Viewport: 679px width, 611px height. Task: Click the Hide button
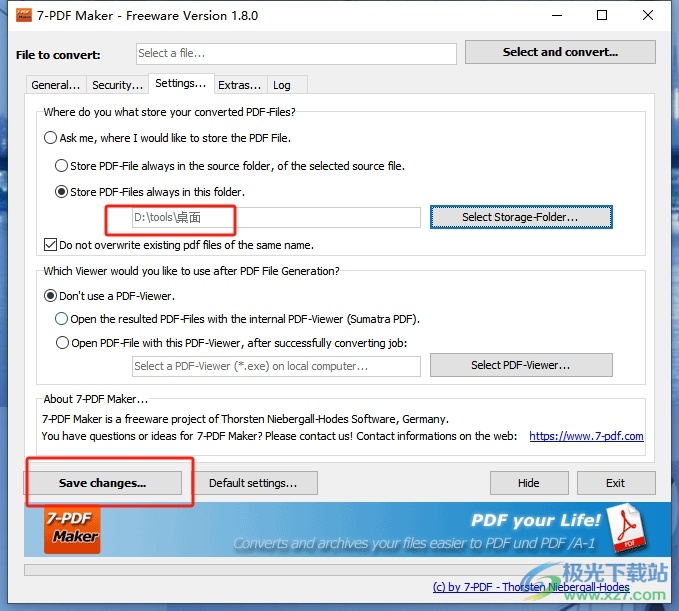point(529,483)
